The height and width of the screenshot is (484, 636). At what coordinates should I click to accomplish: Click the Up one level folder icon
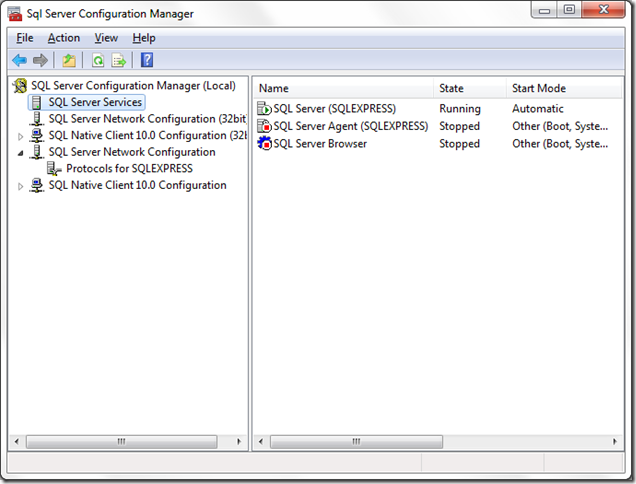click(x=69, y=60)
